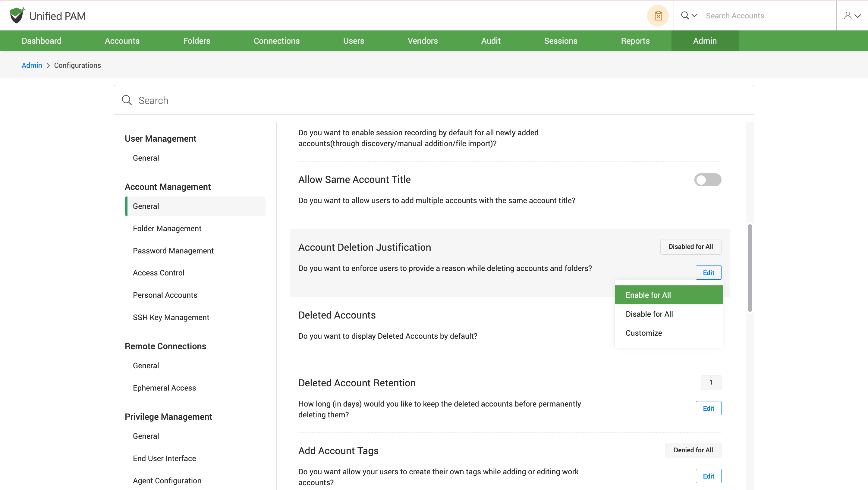Viewport: 868px width, 490px height.
Task: Select Enable for All option
Action: coord(648,295)
